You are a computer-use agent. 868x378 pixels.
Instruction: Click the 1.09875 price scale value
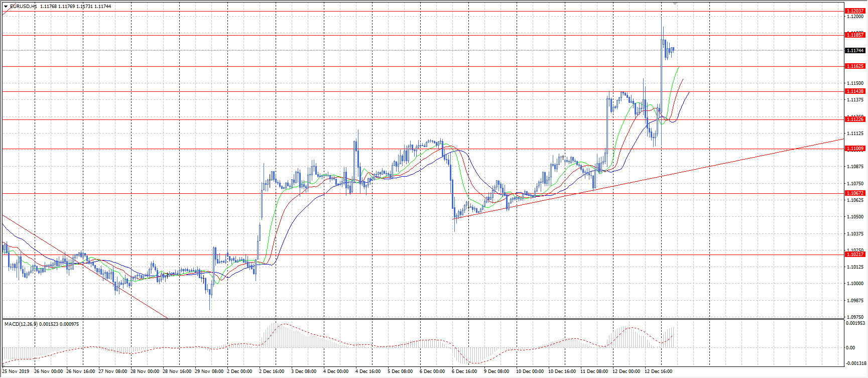pyautogui.click(x=855, y=301)
